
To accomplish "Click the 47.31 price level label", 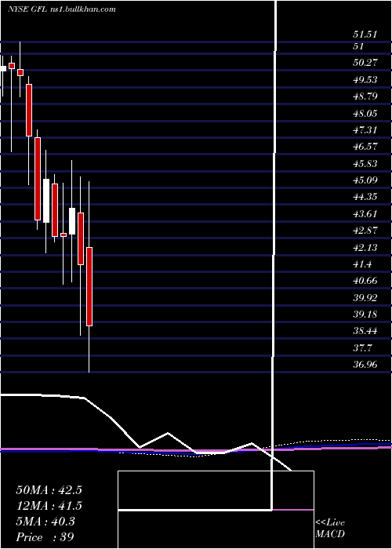I will pyautogui.click(x=366, y=130).
